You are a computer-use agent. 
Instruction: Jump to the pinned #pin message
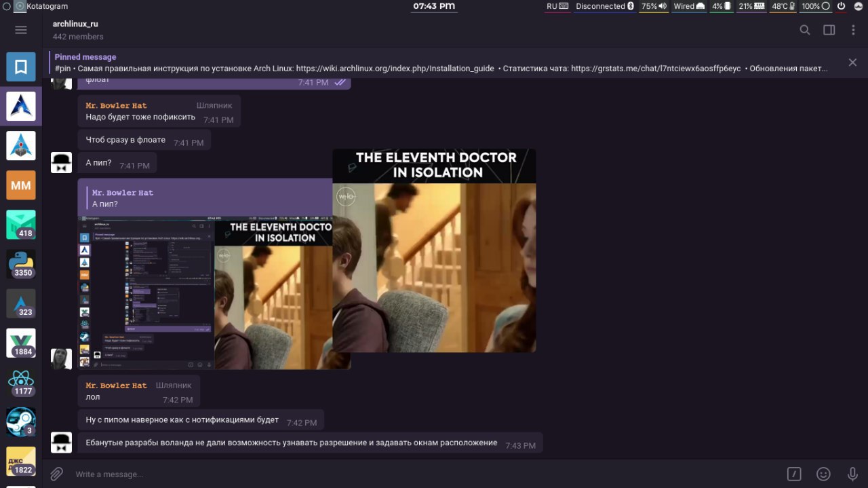(441, 62)
